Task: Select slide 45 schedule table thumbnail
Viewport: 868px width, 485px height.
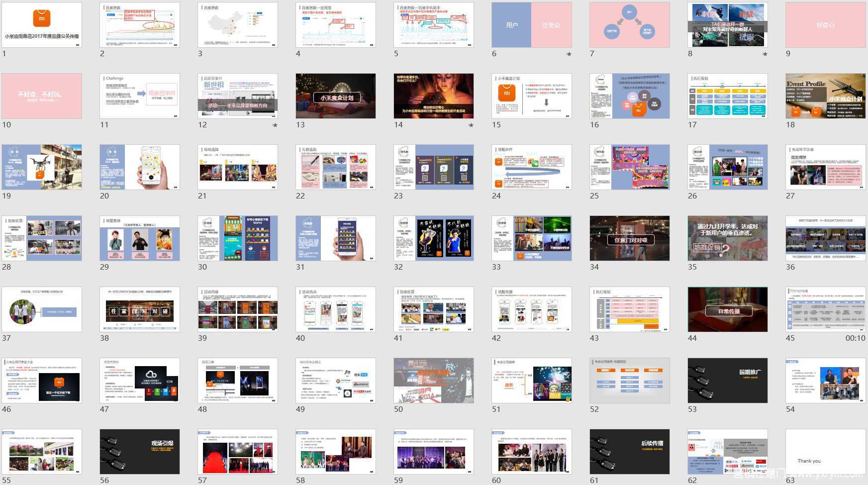Action: tap(826, 309)
